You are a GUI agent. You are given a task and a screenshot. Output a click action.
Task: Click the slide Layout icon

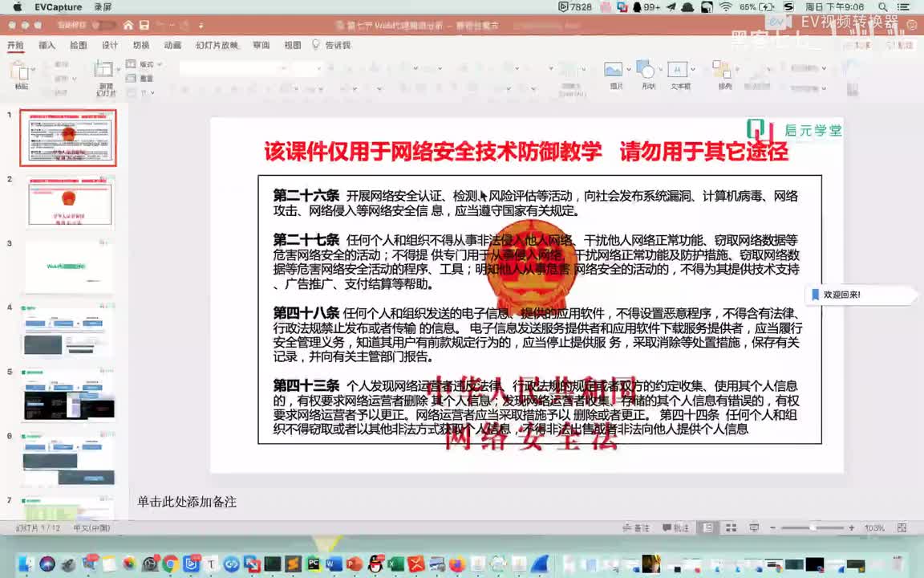point(131,64)
